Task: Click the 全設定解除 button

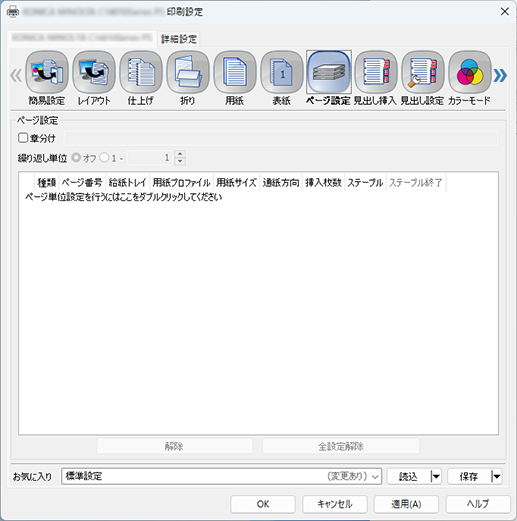Action: point(341,446)
